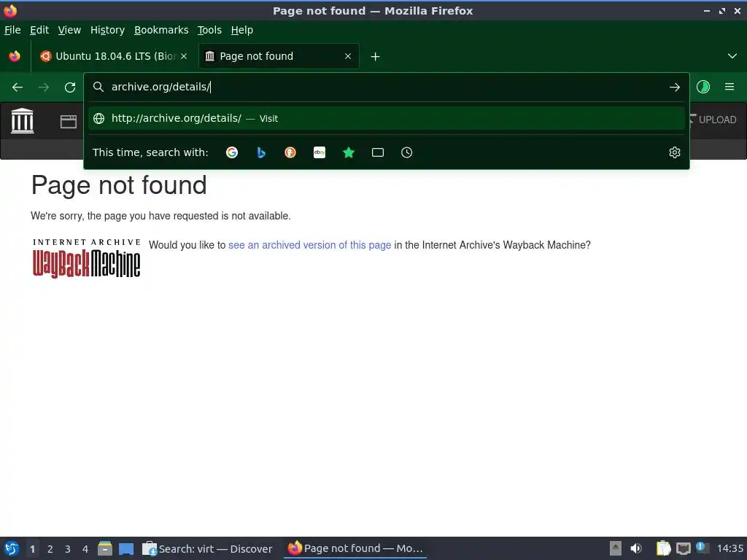Screen dimensions: 747x560
Task: Open search settings gear icon
Action: [x=675, y=152]
